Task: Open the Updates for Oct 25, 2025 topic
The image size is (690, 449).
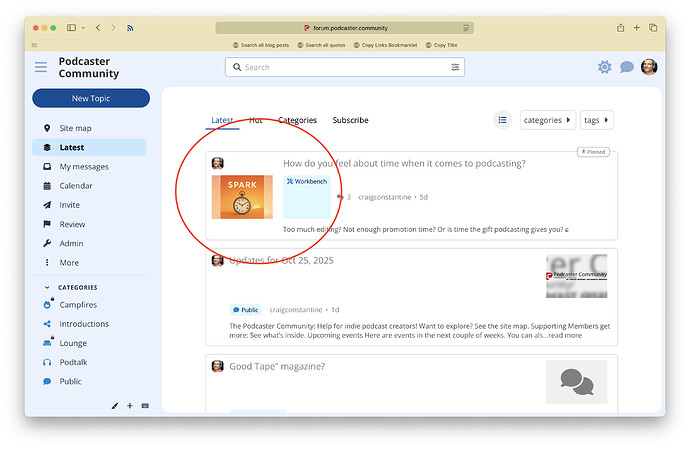Action: point(282,261)
